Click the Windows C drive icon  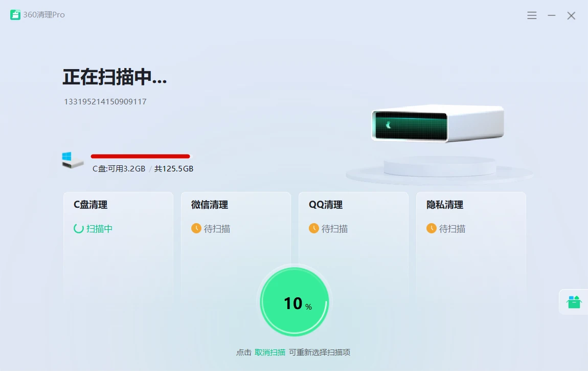click(x=73, y=160)
